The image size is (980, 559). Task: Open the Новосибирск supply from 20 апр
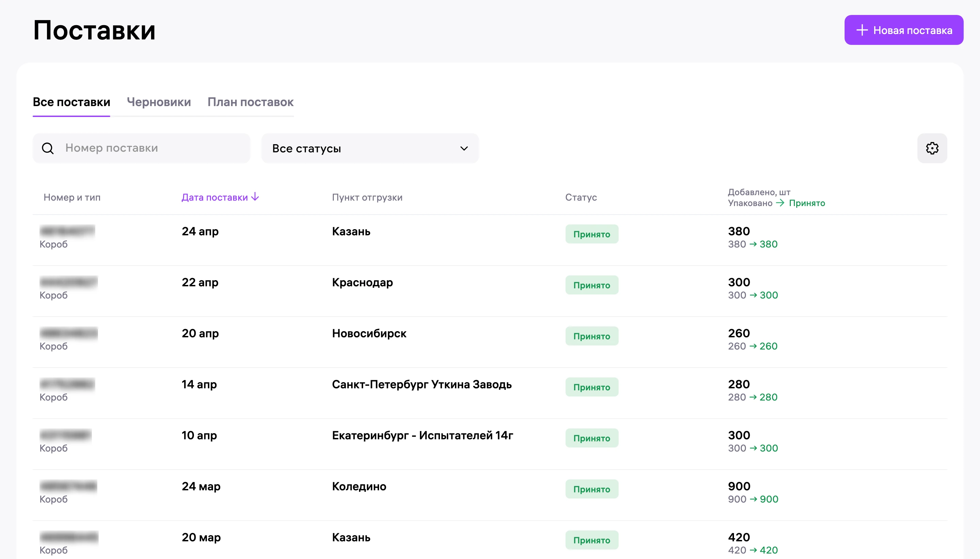point(490,342)
